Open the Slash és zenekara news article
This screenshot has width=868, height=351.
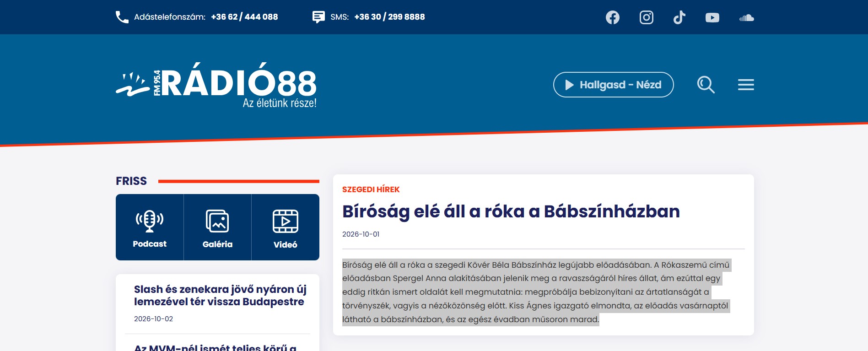click(220, 296)
